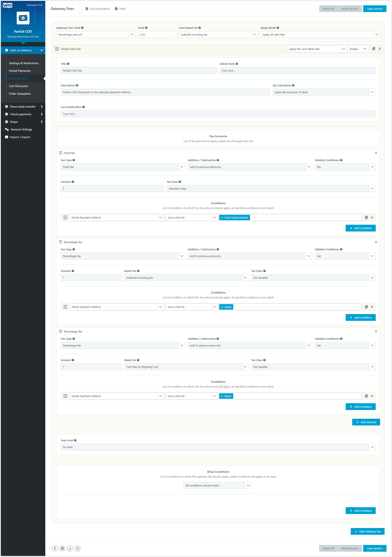Click the Import / Export sidebar icon
This screenshot has height=557, width=392.
pos(7,137)
